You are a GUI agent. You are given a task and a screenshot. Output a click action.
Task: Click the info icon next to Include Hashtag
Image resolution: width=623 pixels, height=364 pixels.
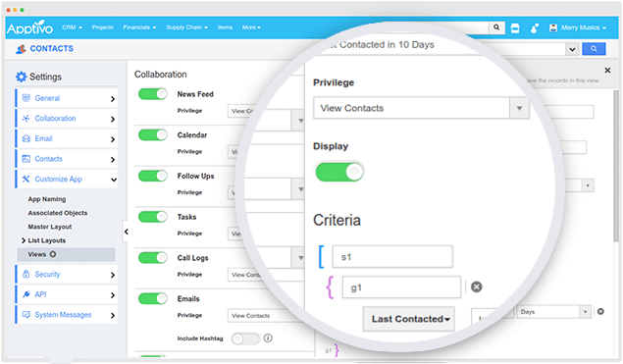(x=268, y=338)
